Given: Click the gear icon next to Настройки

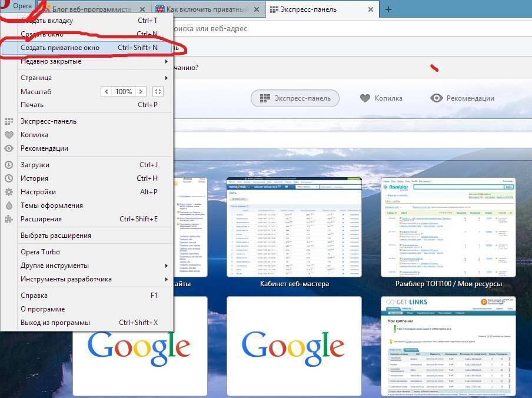Looking at the screenshot, I should click(x=9, y=192).
